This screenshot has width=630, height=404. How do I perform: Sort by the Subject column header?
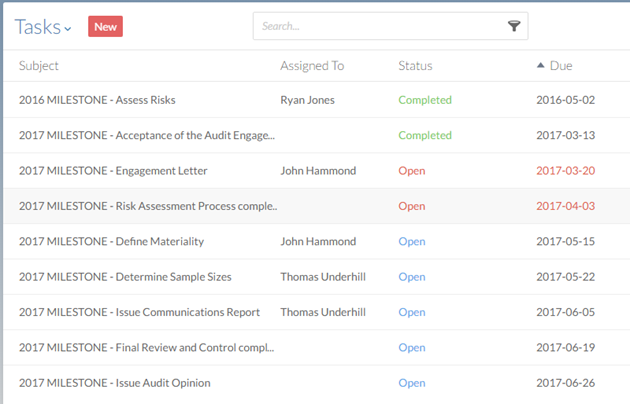[39, 66]
